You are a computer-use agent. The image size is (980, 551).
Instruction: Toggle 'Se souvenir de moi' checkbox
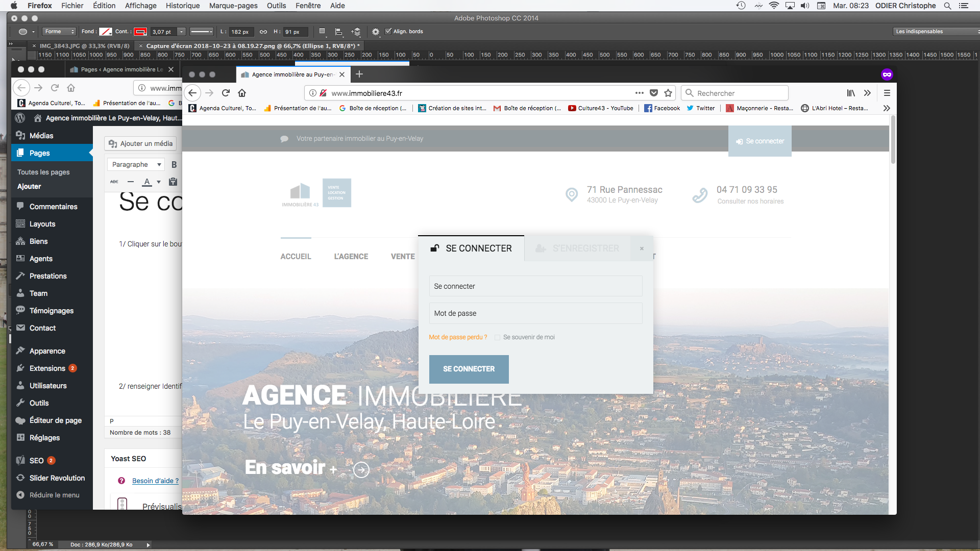click(x=497, y=337)
